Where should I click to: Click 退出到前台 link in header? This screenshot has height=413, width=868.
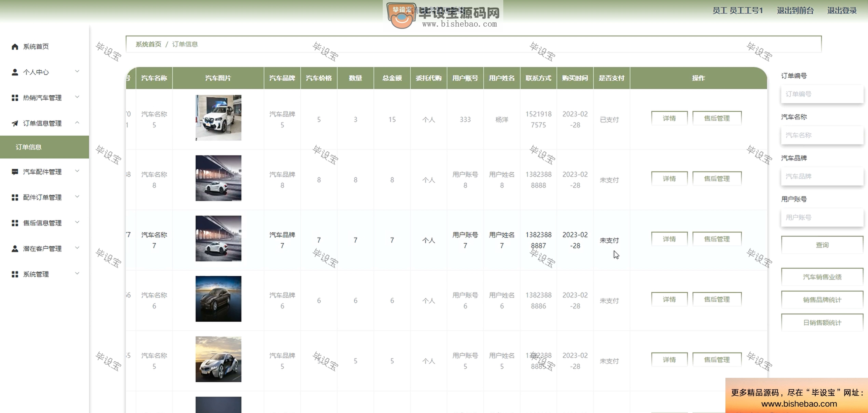coord(795,10)
